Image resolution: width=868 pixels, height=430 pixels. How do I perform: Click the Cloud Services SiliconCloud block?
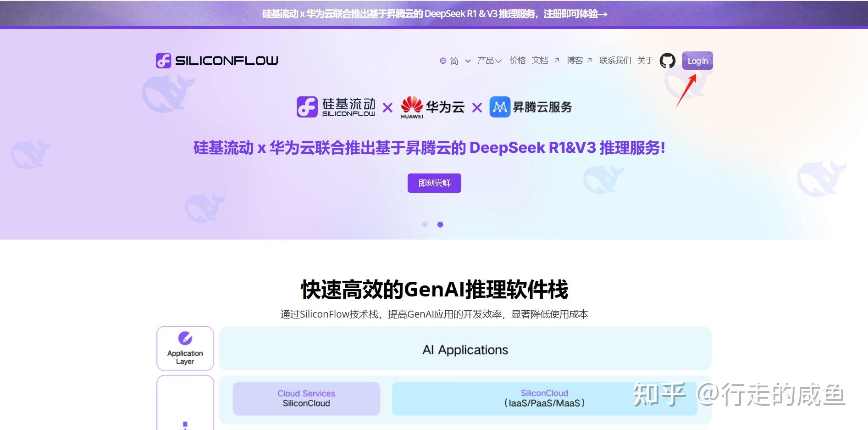(306, 398)
